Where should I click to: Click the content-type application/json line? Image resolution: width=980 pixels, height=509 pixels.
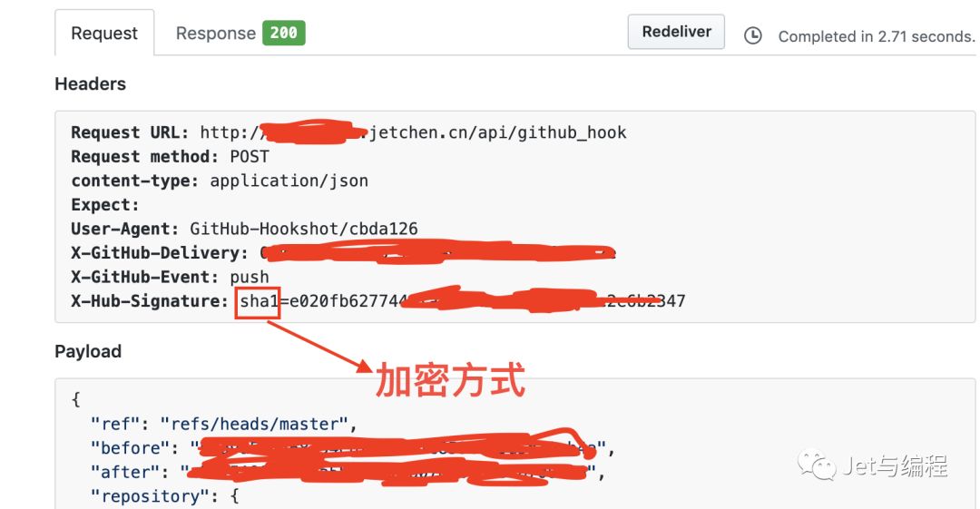(x=220, y=181)
